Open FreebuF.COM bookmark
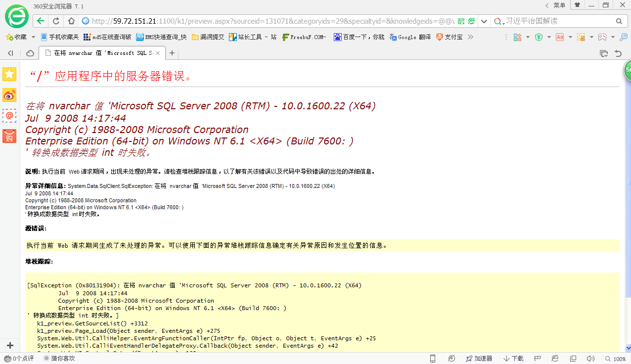The height and width of the screenshot is (364, 631). [x=305, y=37]
